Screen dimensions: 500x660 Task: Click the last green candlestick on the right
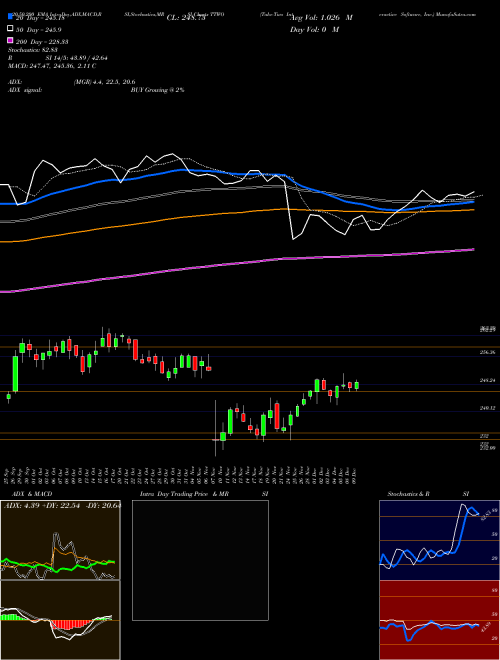pyautogui.click(x=357, y=385)
